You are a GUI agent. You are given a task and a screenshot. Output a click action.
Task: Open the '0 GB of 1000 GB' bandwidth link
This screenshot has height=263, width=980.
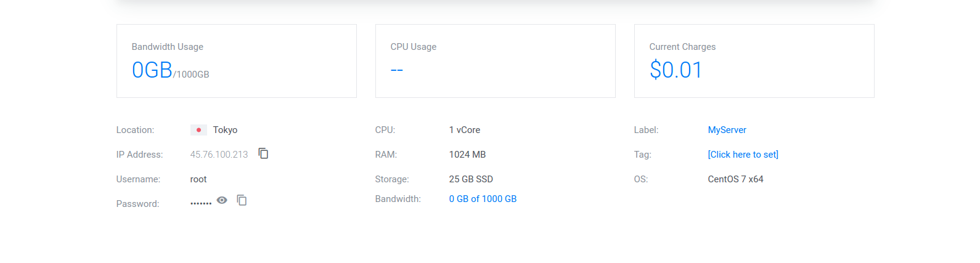tap(483, 199)
